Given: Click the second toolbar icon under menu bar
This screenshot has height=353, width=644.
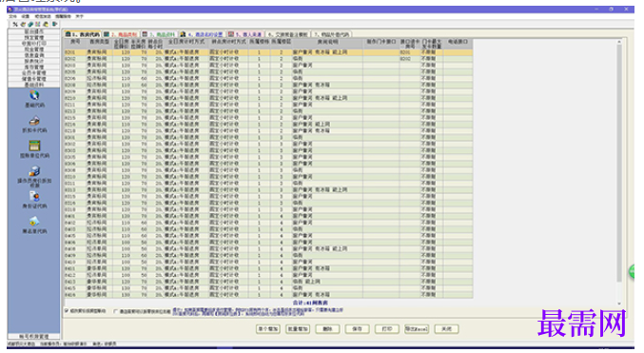Looking at the screenshot, I should (23, 25).
